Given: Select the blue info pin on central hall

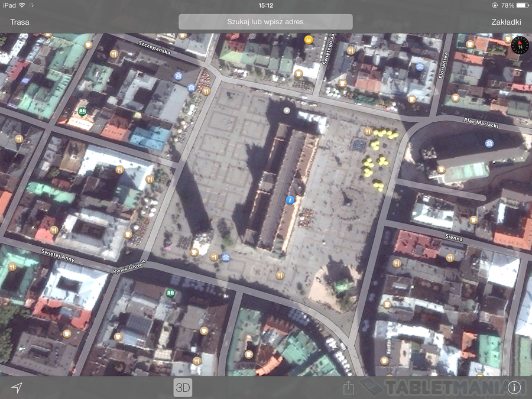Looking at the screenshot, I should (290, 200).
